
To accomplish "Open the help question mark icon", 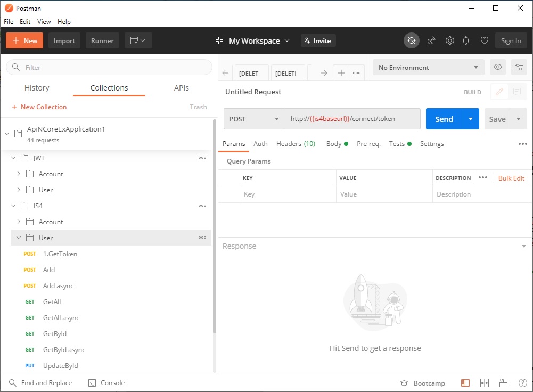I will pos(523,383).
